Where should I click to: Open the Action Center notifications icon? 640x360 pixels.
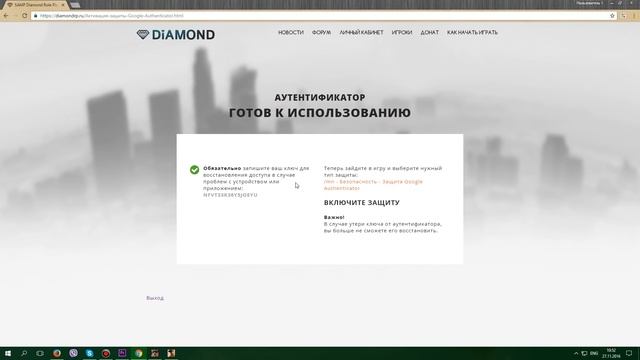[x=629, y=353]
